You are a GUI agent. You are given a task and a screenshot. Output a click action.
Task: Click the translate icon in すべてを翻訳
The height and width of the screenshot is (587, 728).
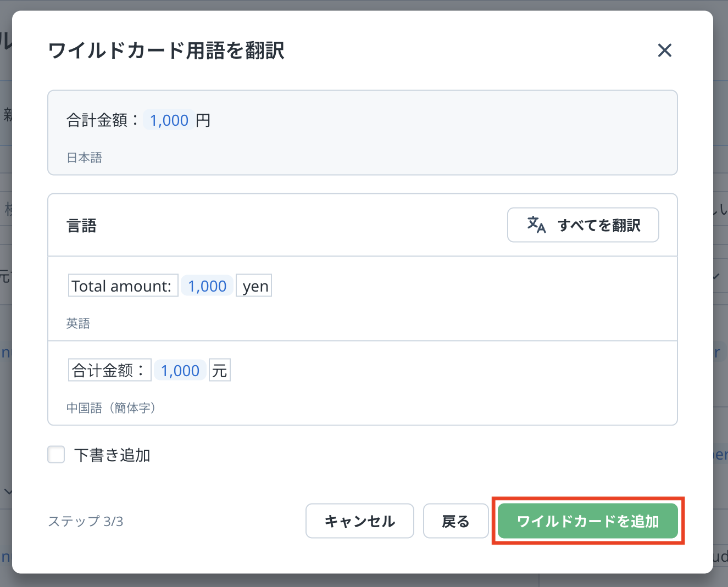coord(536,225)
